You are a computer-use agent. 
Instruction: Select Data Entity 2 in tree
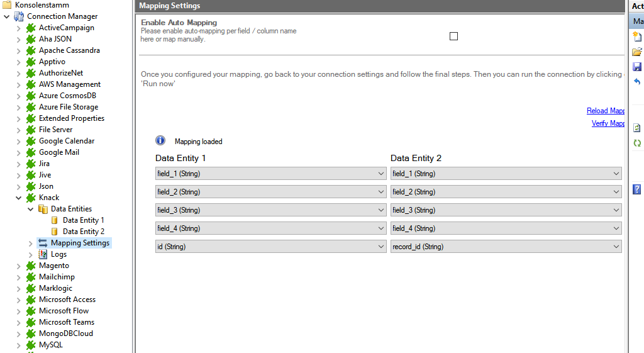83,232
